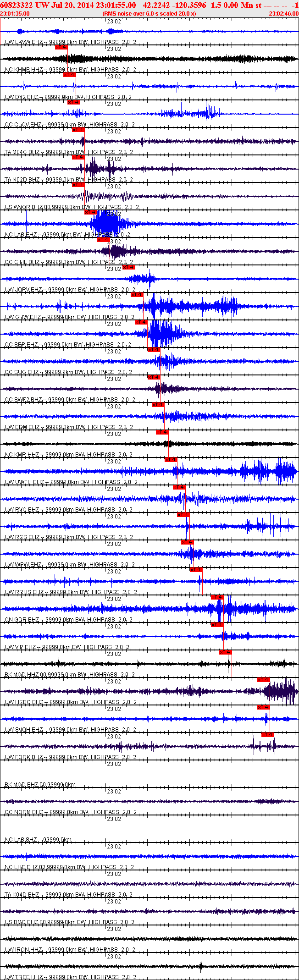Select the UW JORV EHZ station label
Image resolution: width=299 pixels, height=980 pixels.
[70, 290]
